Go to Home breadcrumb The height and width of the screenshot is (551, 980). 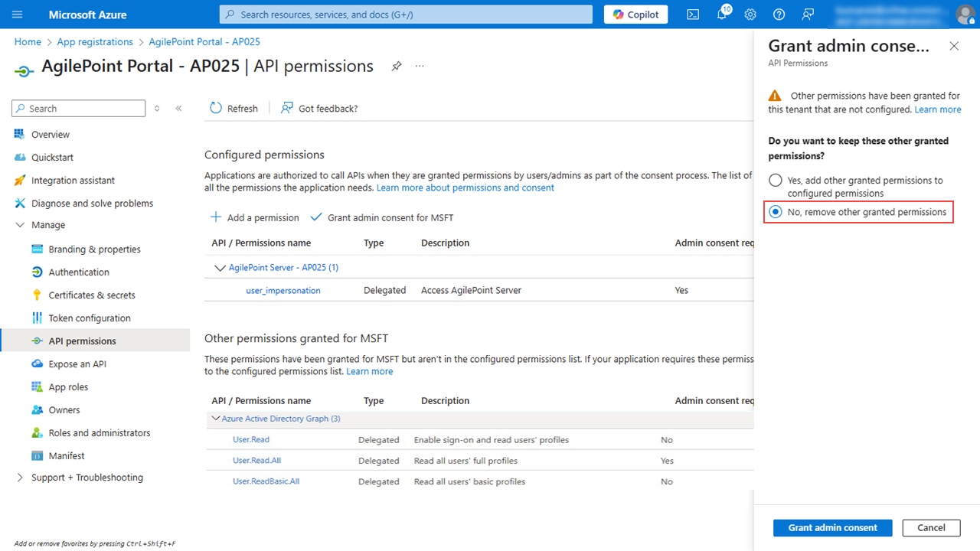pos(28,42)
